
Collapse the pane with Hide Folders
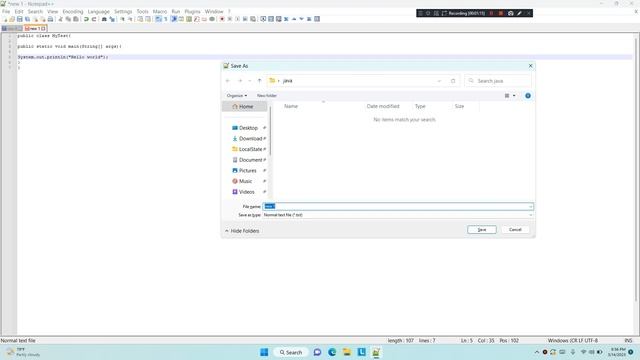[242, 231]
